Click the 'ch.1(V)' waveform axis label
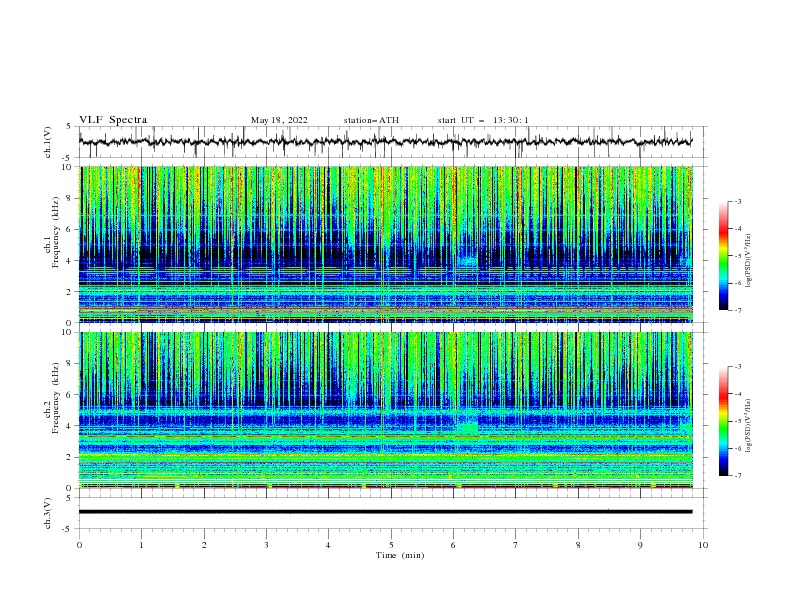Screen dimensions: 792x612 [48, 142]
